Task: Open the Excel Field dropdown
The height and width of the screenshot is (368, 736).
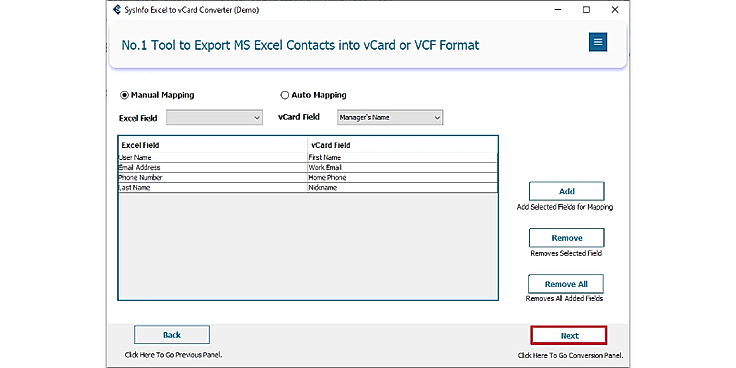Action: tap(215, 118)
